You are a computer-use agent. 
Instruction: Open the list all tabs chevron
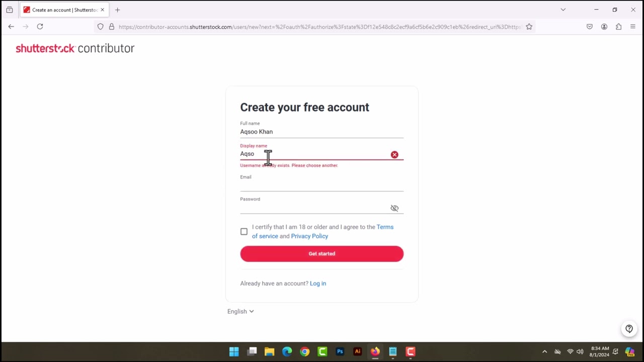click(x=563, y=10)
